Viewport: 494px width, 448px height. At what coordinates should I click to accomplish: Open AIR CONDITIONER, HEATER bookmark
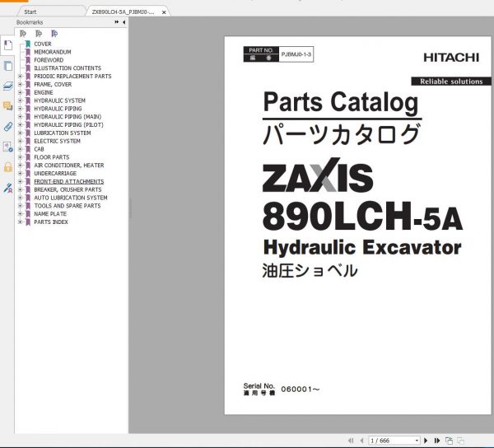pyautogui.click(x=68, y=165)
